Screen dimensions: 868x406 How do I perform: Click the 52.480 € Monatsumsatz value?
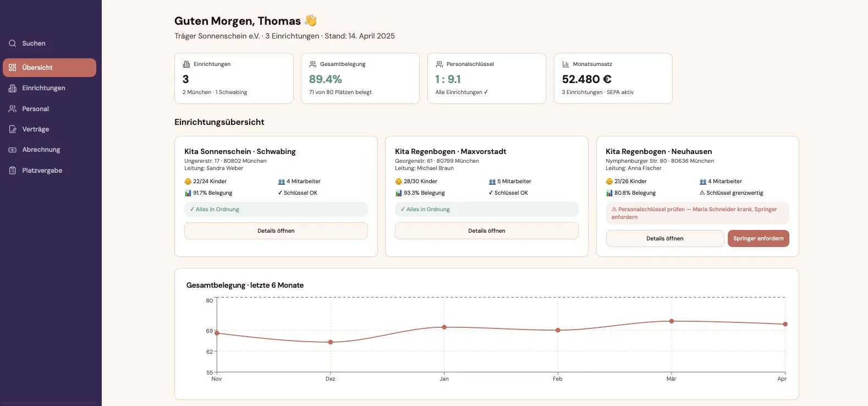pyautogui.click(x=587, y=79)
